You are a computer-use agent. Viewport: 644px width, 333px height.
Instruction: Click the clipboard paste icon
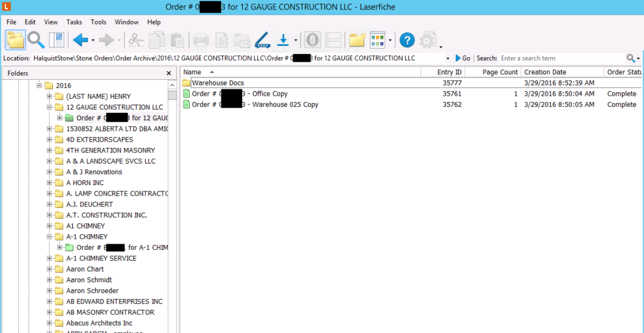pos(177,40)
